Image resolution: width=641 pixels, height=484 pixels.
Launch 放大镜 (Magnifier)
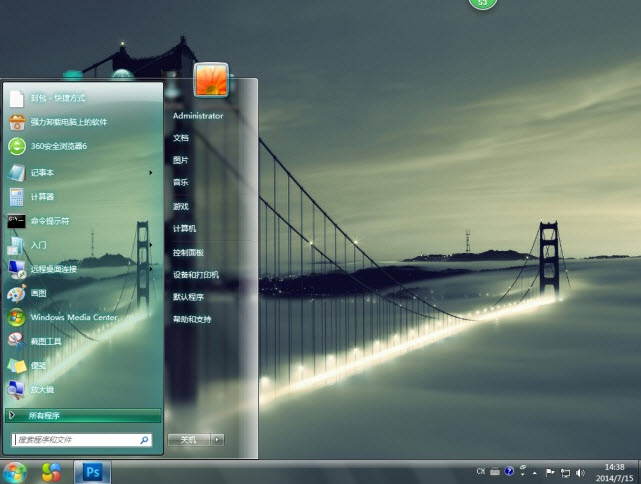(42, 389)
